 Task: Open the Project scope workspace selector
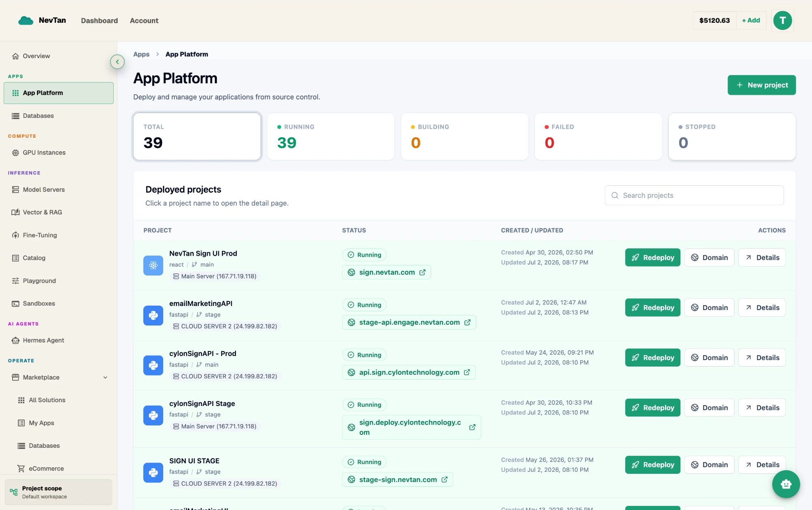coord(58,492)
